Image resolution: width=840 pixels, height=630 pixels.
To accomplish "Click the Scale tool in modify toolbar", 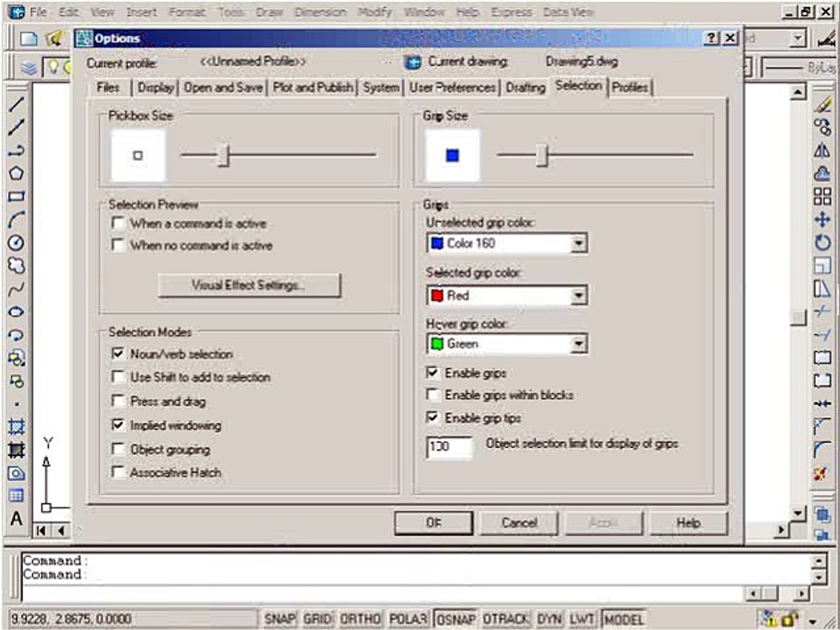I will pos(822,265).
